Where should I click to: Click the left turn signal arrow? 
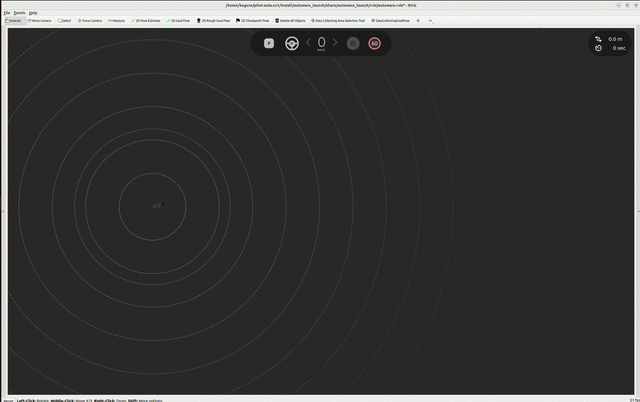coord(309,42)
